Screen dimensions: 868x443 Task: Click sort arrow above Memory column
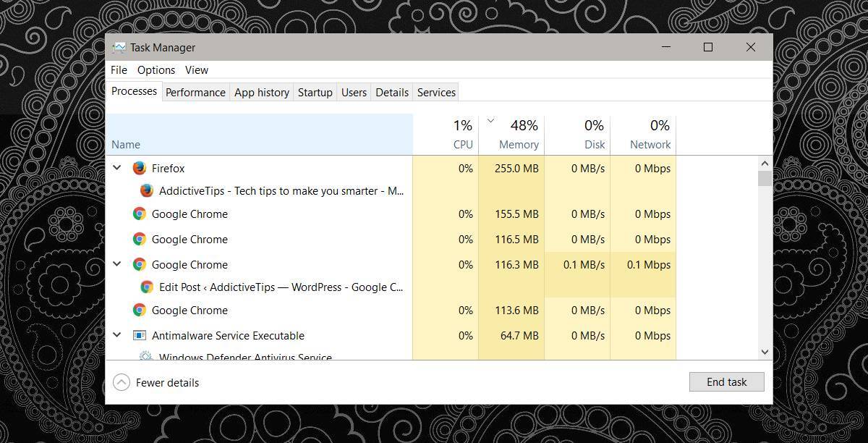click(491, 120)
